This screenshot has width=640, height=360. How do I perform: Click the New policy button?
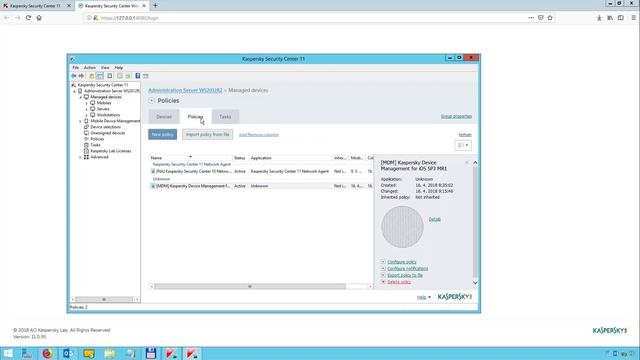click(x=162, y=134)
